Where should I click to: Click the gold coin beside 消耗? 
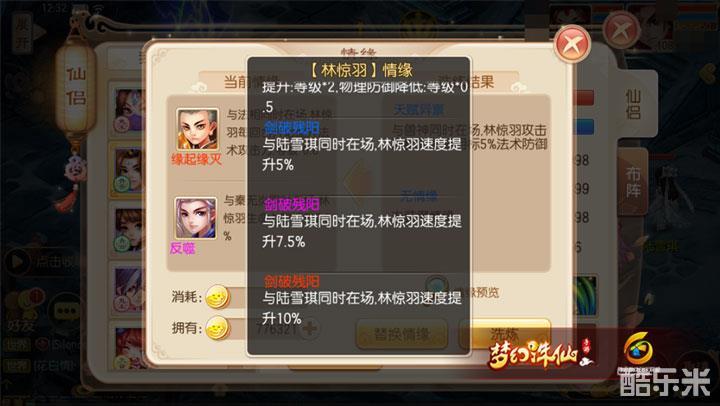point(217,297)
